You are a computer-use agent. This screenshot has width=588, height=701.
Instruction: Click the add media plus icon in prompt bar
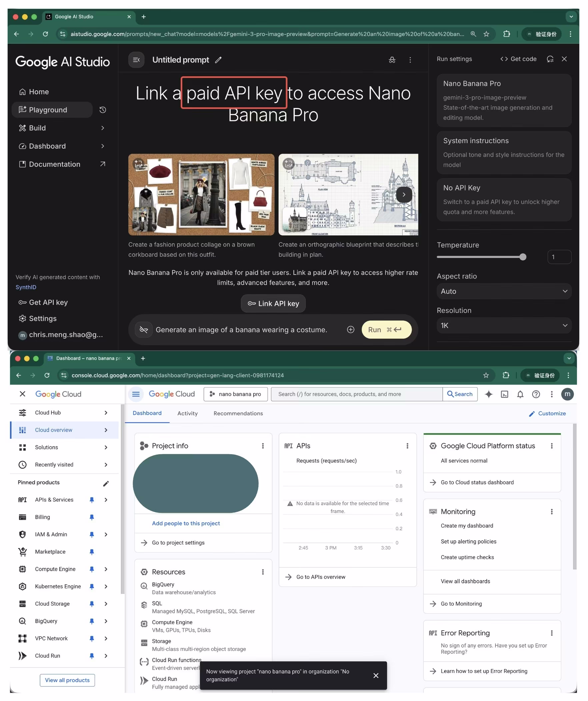(350, 329)
